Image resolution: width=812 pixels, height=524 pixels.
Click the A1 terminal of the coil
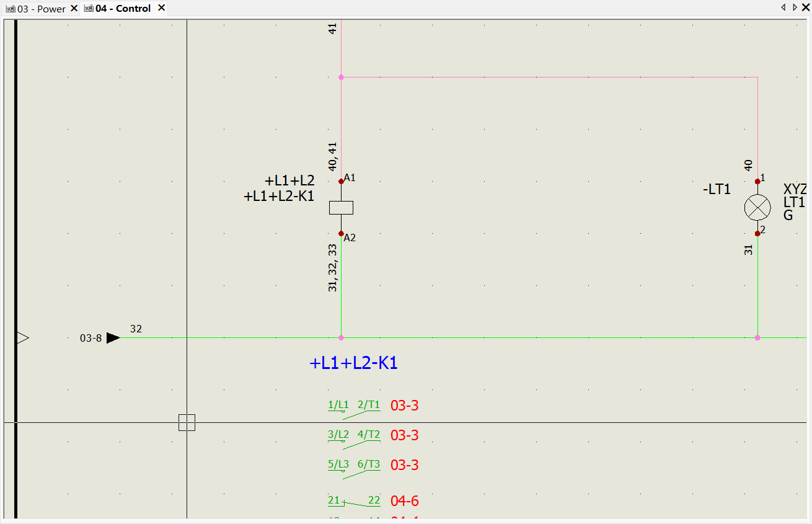pos(341,182)
